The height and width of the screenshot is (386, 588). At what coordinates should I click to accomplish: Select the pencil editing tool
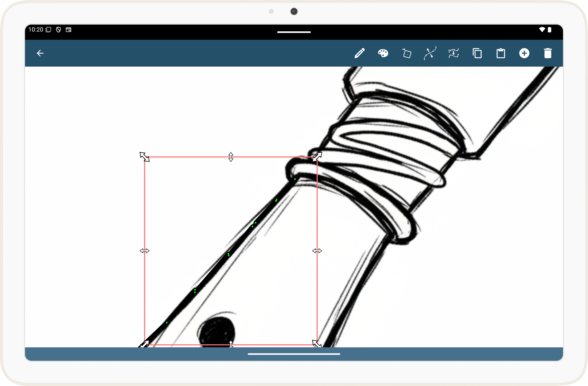click(360, 53)
